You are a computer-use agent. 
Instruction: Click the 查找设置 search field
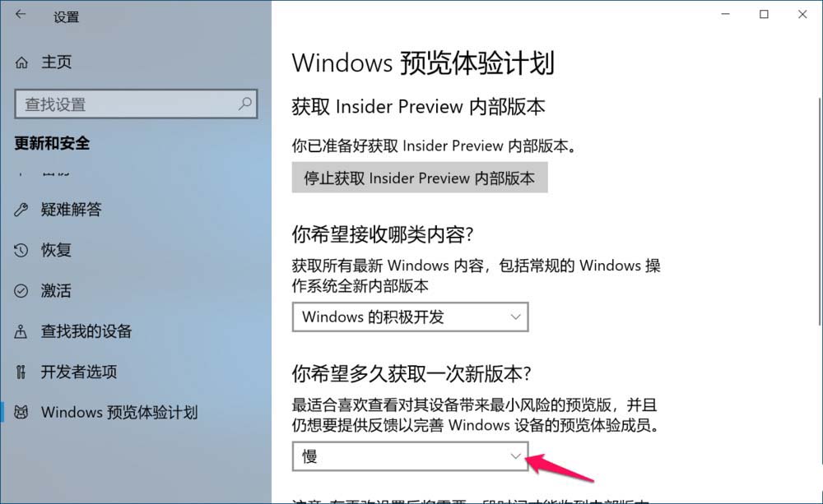click(136, 104)
